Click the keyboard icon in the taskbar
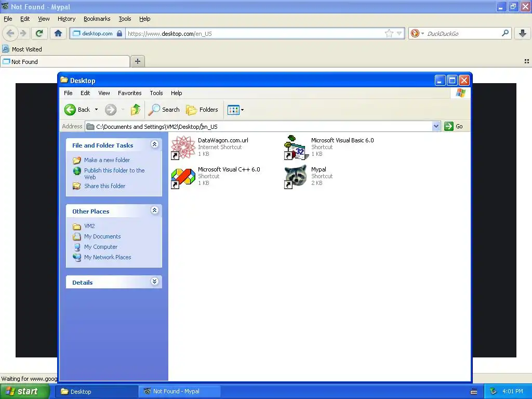This screenshot has height=399, width=532. [474, 392]
